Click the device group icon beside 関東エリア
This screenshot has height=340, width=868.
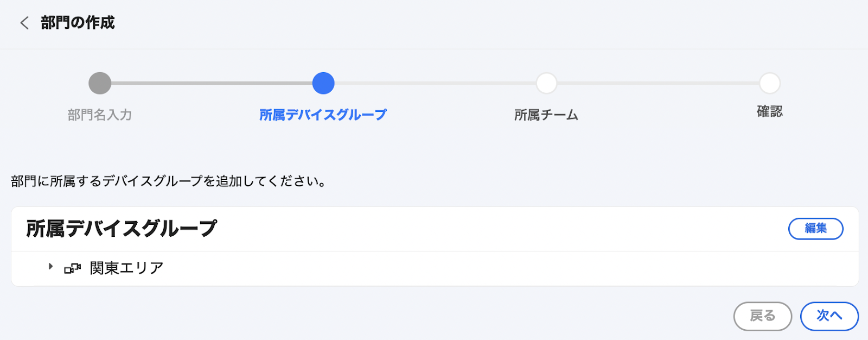(x=72, y=268)
